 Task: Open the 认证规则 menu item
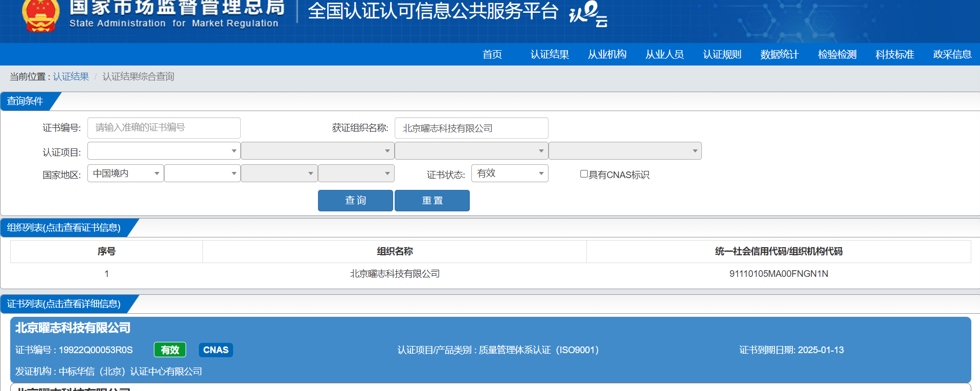(722, 54)
